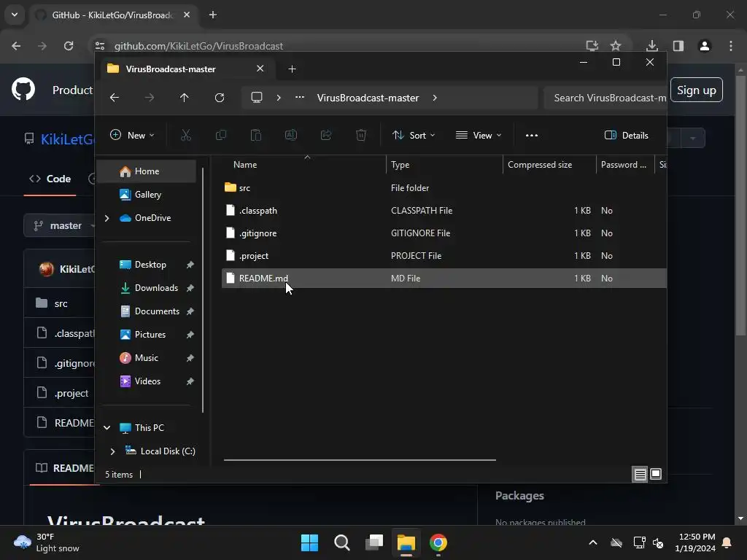The height and width of the screenshot is (560, 747).
Task: Toggle the Details pane
Action: coord(627,135)
